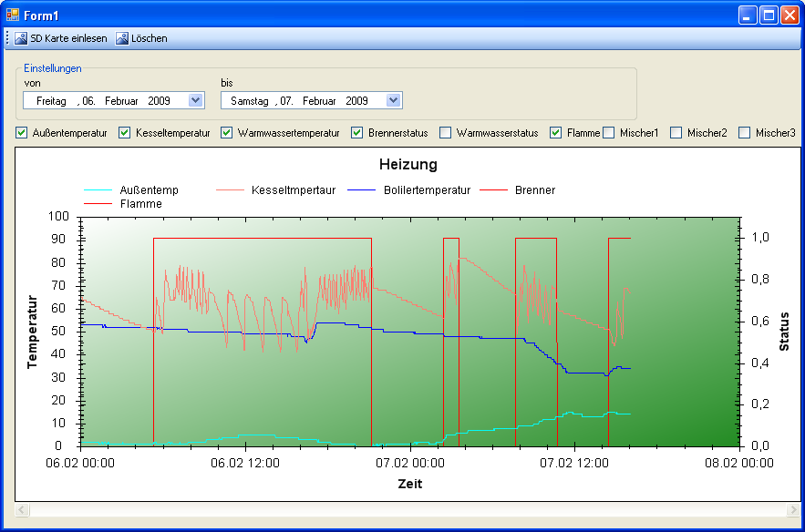Click the Zeit axis title
The image size is (805, 532).
pos(409,484)
